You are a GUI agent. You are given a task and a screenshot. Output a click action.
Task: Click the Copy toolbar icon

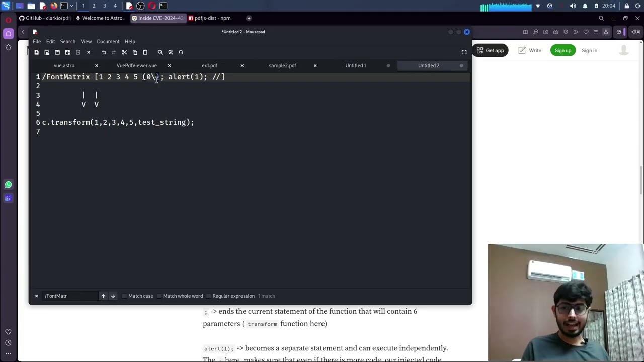tap(135, 52)
